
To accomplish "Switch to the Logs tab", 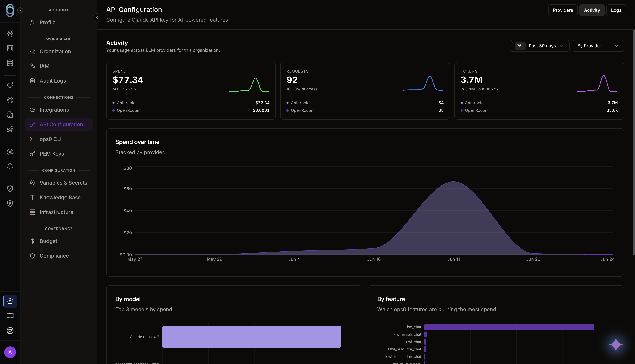I will coord(616,10).
